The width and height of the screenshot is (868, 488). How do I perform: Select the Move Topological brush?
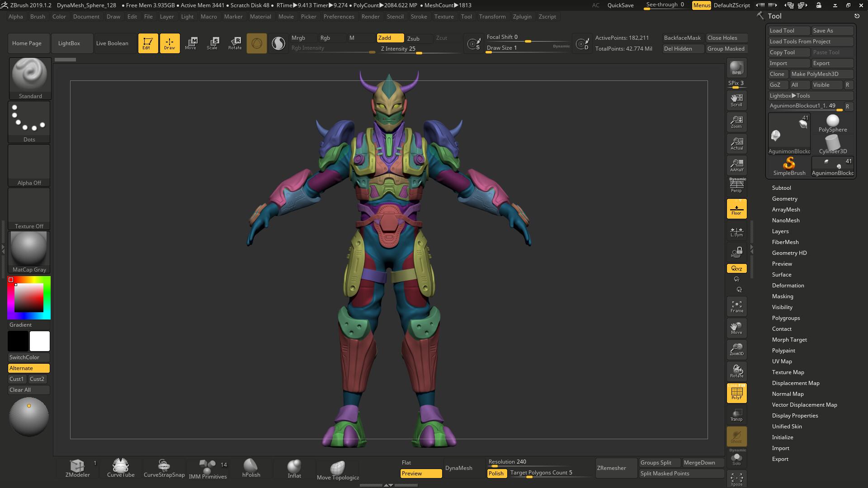click(x=338, y=469)
